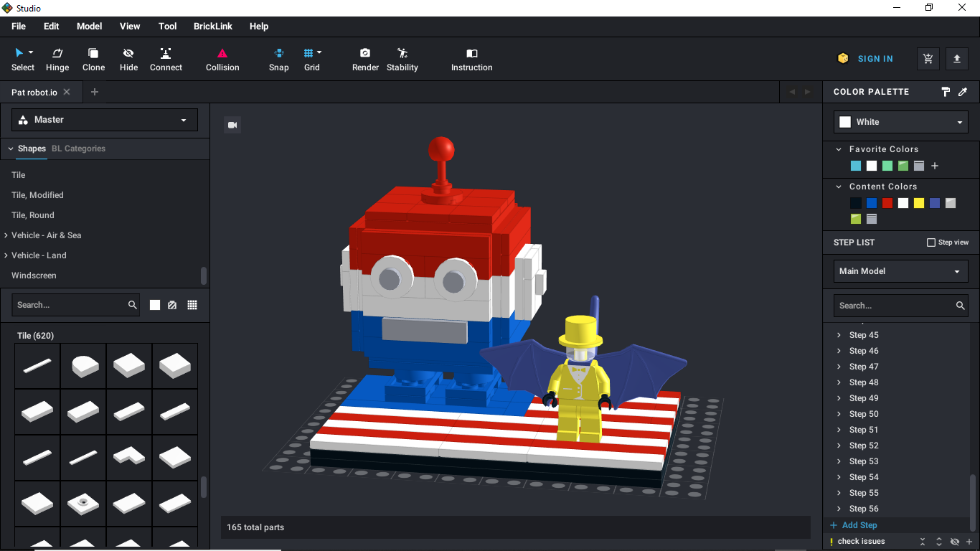Click the upload icon in top bar

(x=957, y=59)
